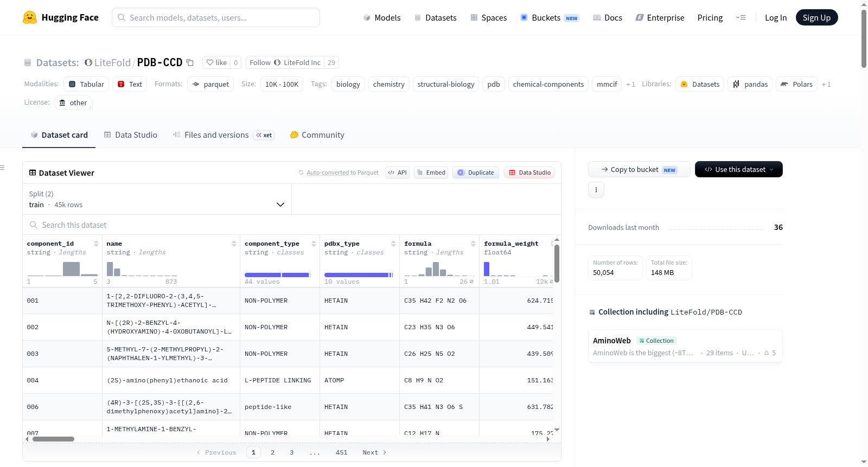Click the Polars library tag
Screen dimensions: 868x467
tap(796, 84)
